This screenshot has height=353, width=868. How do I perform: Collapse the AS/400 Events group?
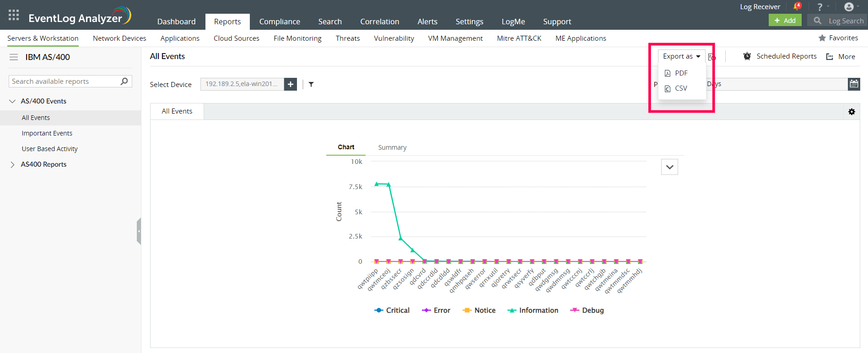point(12,101)
